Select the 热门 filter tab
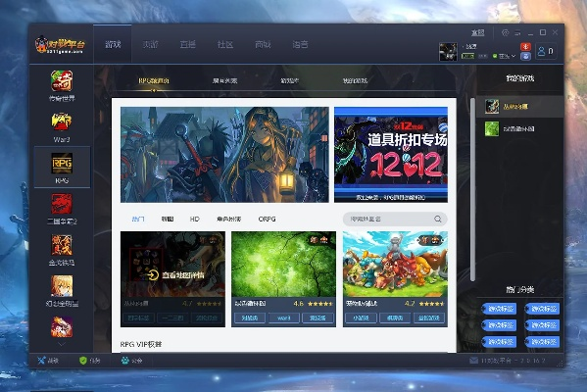This screenshot has height=392, width=587. (x=138, y=219)
